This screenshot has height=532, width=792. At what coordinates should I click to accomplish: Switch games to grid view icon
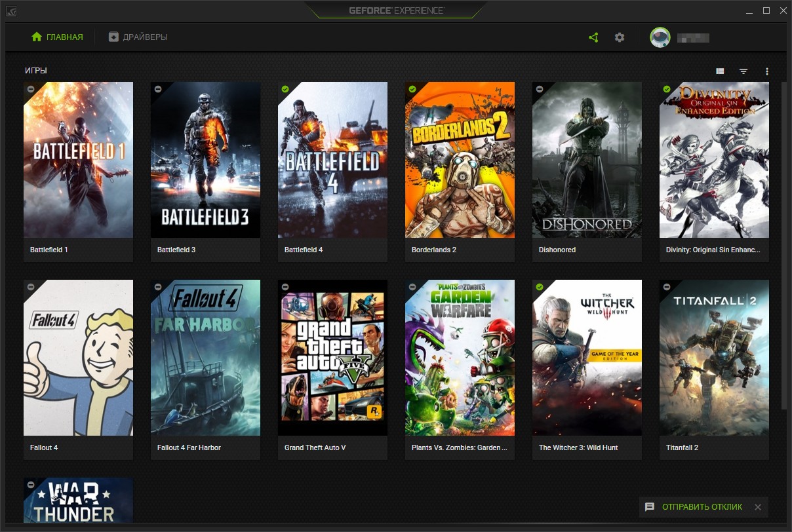point(720,71)
